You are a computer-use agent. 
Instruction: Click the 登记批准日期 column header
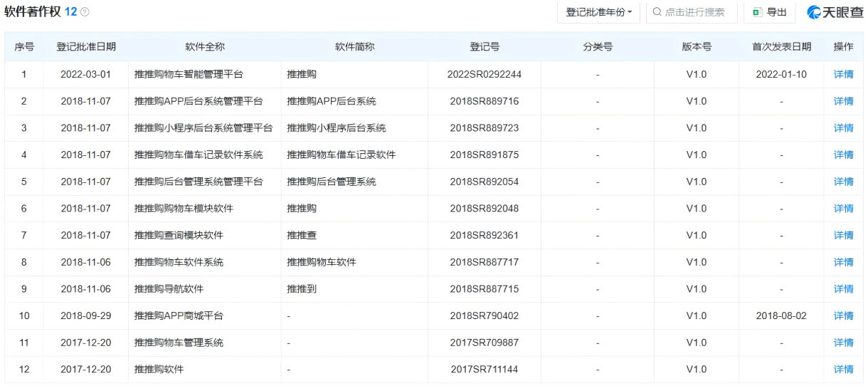(x=86, y=47)
